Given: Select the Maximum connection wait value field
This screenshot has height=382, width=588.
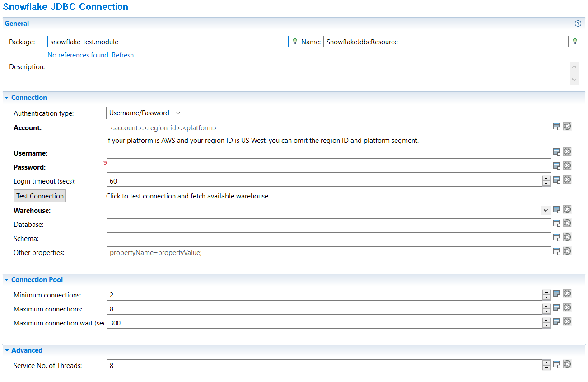Looking at the screenshot, I should coord(324,323).
